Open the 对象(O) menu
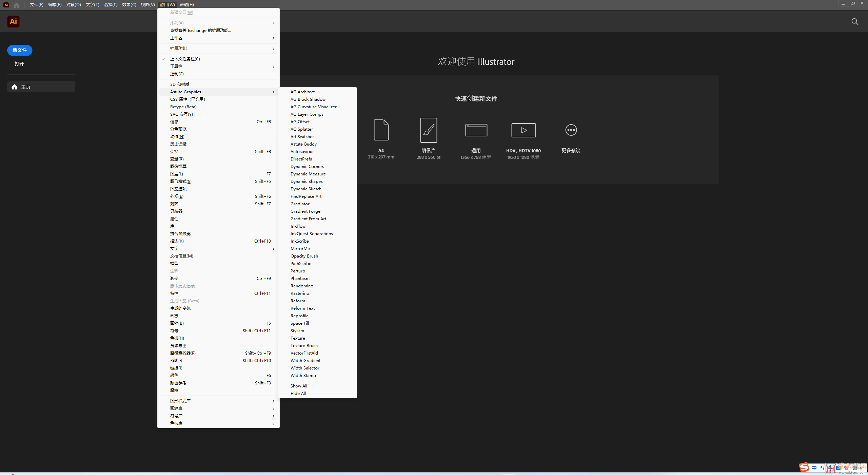868x475 pixels. [x=74, y=5]
